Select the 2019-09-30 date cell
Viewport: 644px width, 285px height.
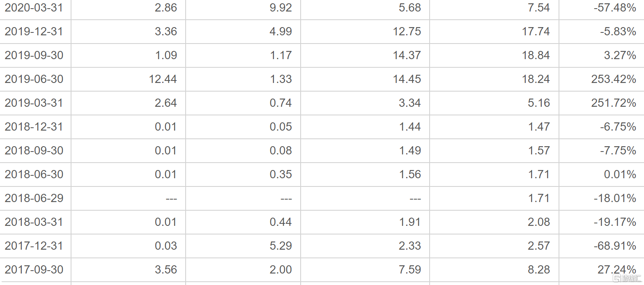(34, 55)
